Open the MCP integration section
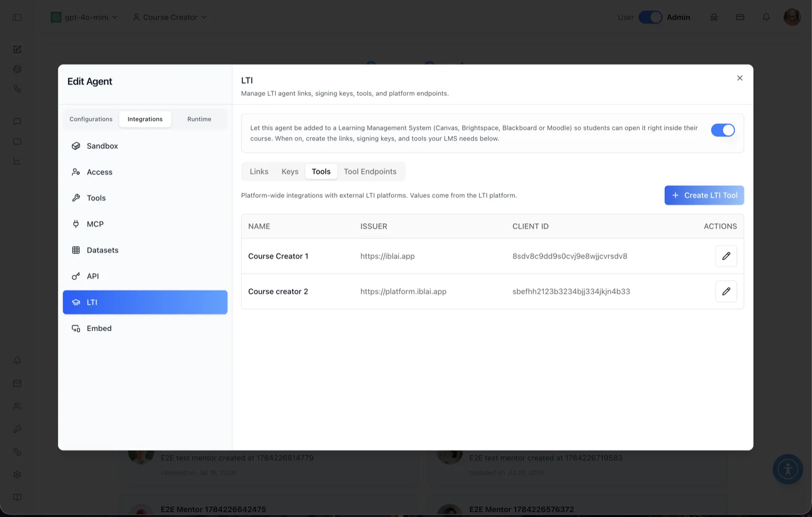The image size is (812, 517). (145, 224)
